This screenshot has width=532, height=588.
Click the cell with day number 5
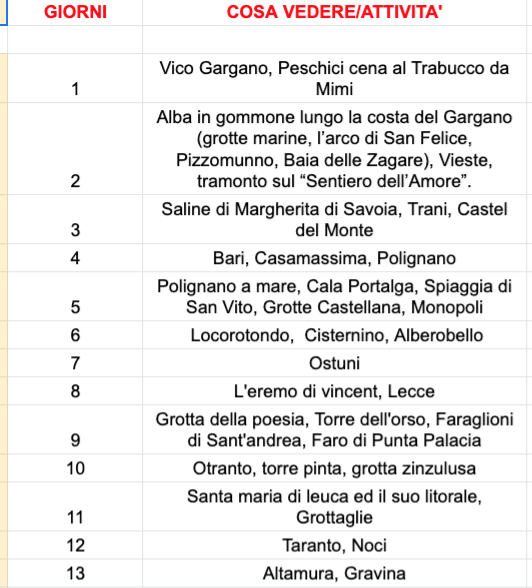75,296
